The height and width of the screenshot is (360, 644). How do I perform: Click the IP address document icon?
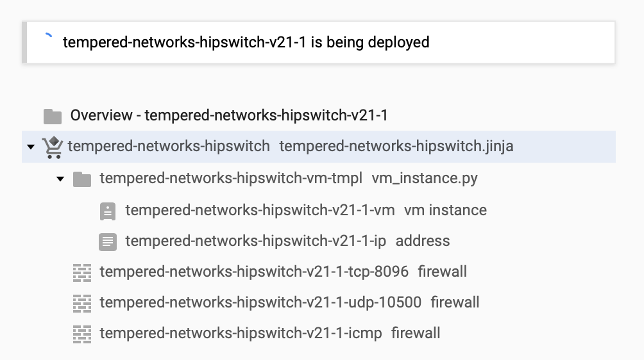(x=108, y=241)
